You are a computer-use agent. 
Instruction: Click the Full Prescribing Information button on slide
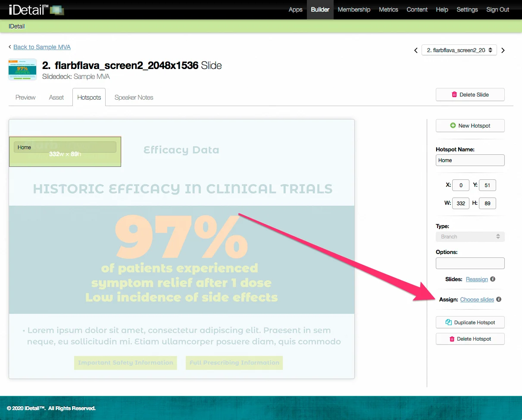click(x=234, y=363)
